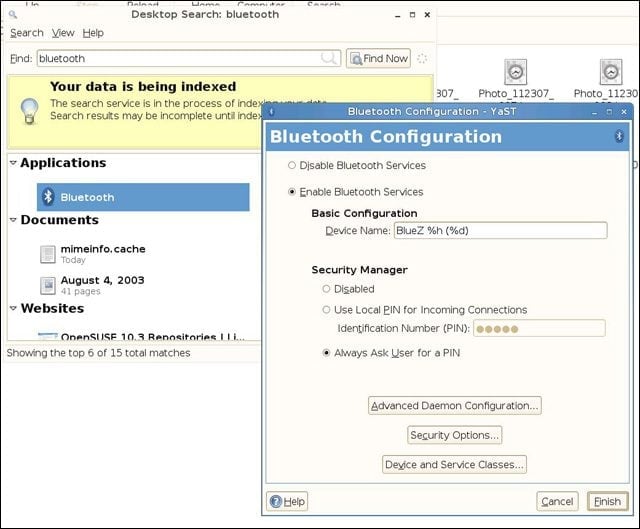Image resolution: width=640 pixels, height=529 pixels.
Task: Select the August 4, 2003 document icon
Action: (x=48, y=285)
